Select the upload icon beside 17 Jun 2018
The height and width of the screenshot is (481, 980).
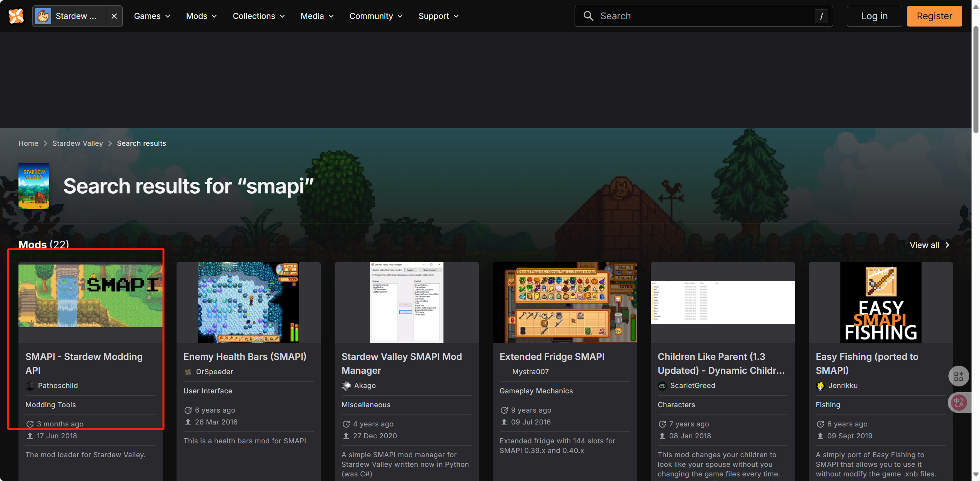(30, 436)
